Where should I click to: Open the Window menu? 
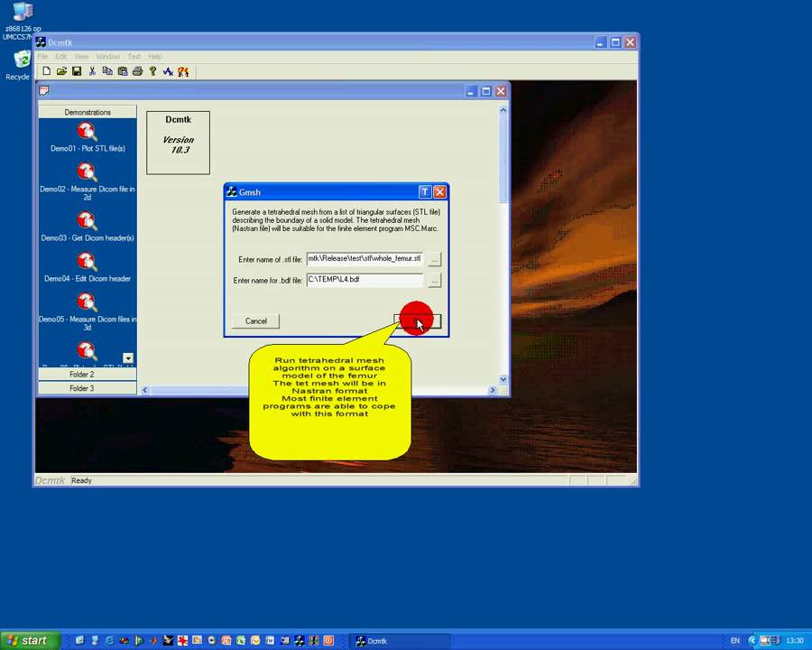(107, 56)
